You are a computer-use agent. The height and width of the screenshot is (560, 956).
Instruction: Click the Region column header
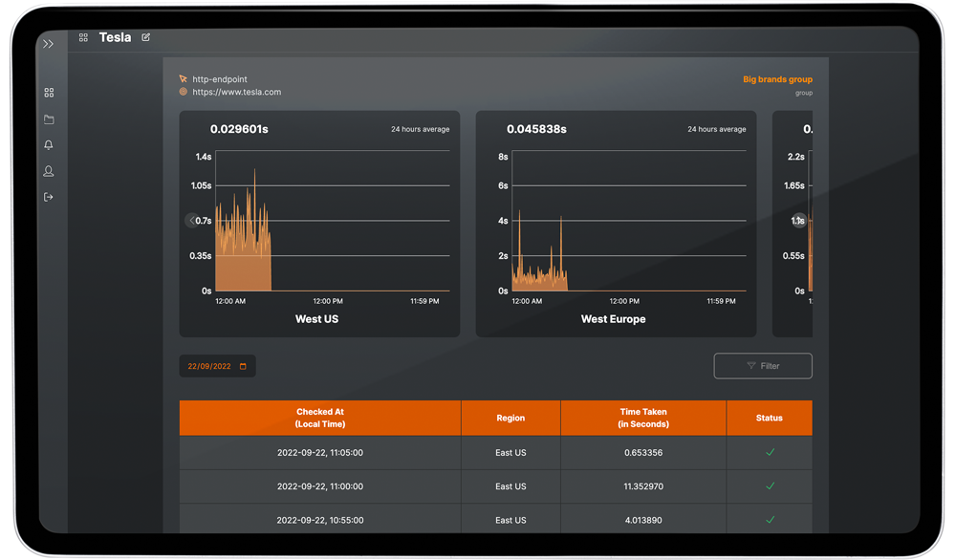point(511,418)
